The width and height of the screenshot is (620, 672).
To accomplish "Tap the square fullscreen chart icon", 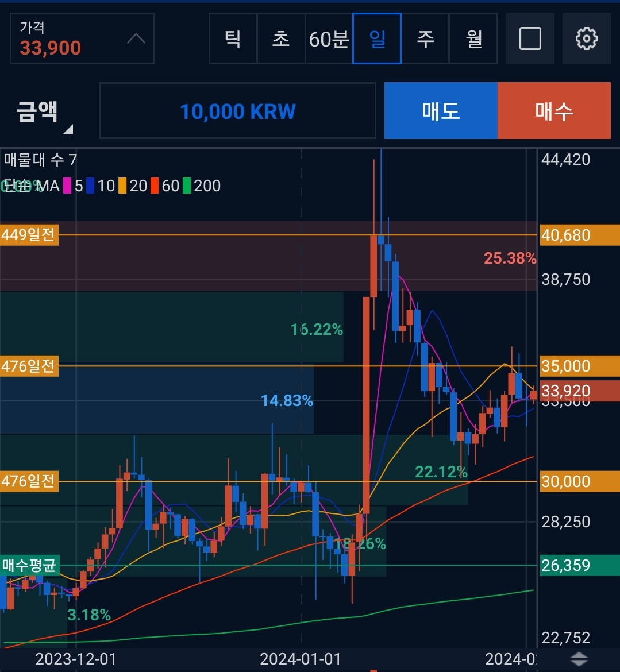I will pos(530,38).
